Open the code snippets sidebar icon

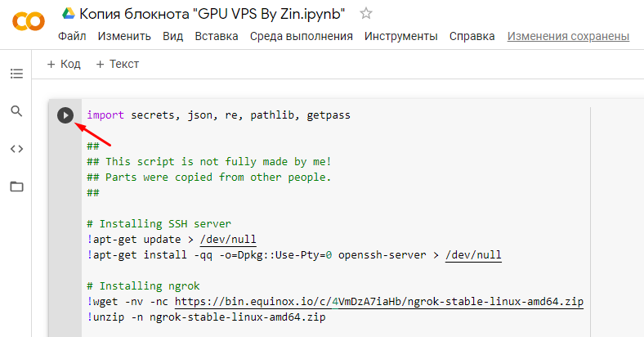pyautogui.click(x=16, y=149)
